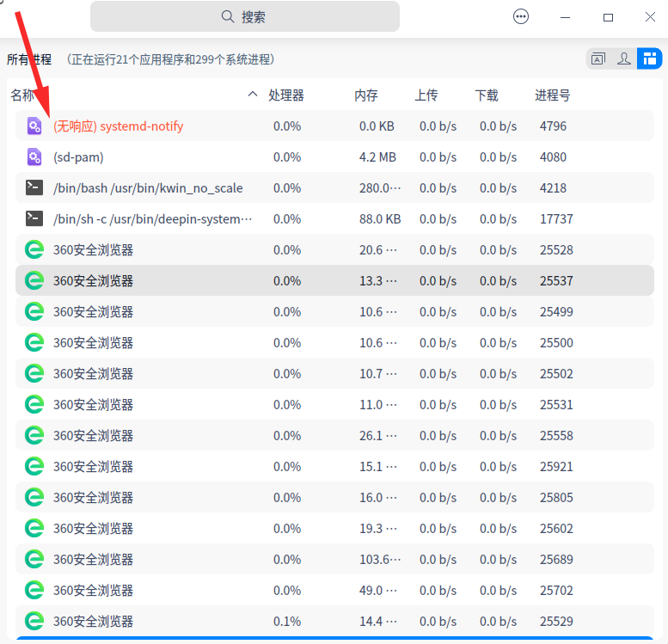Select process ID 4080
The width and height of the screenshot is (668, 644).
coord(553,157)
